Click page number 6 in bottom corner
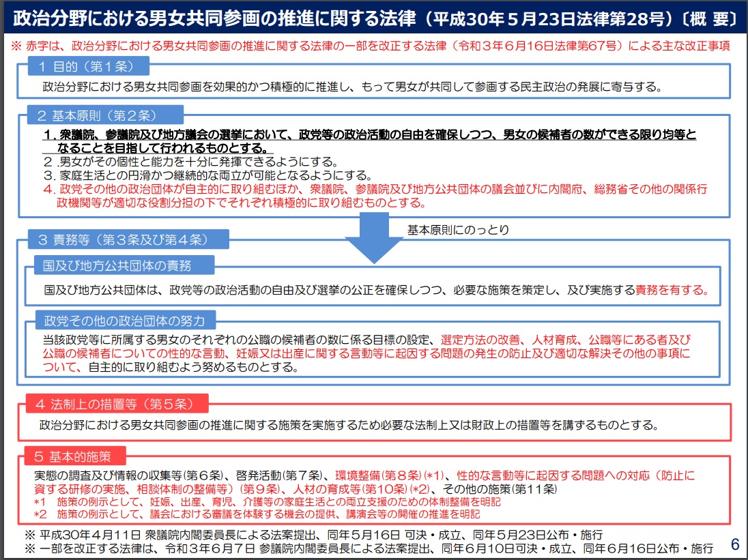The image size is (748, 560). pyautogui.click(x=734, y=544)
